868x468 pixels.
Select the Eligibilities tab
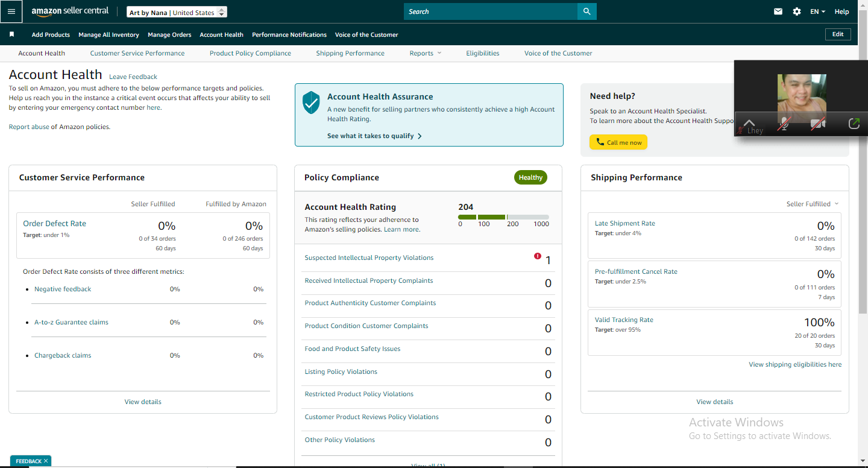[483, 53]
